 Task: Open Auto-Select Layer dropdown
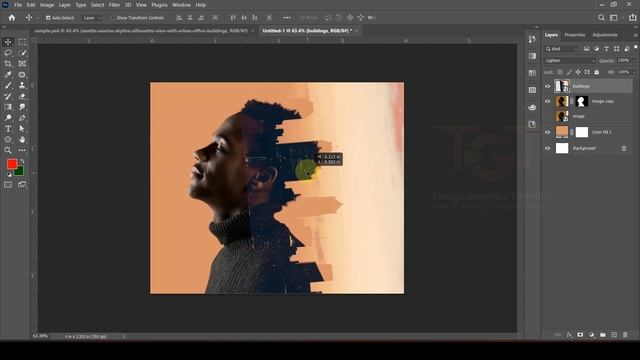(x=91, y=18)
